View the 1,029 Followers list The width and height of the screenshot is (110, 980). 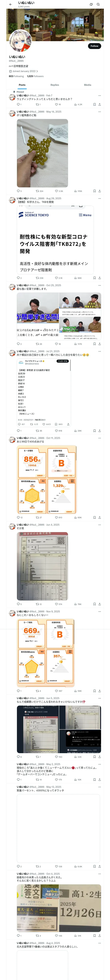(x=35, y=76)
